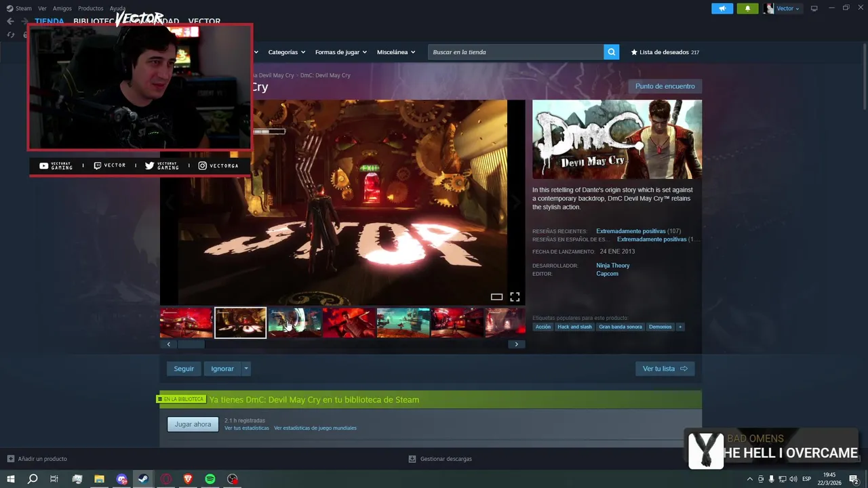Show hidden system tray icons

tap(749, 479)
